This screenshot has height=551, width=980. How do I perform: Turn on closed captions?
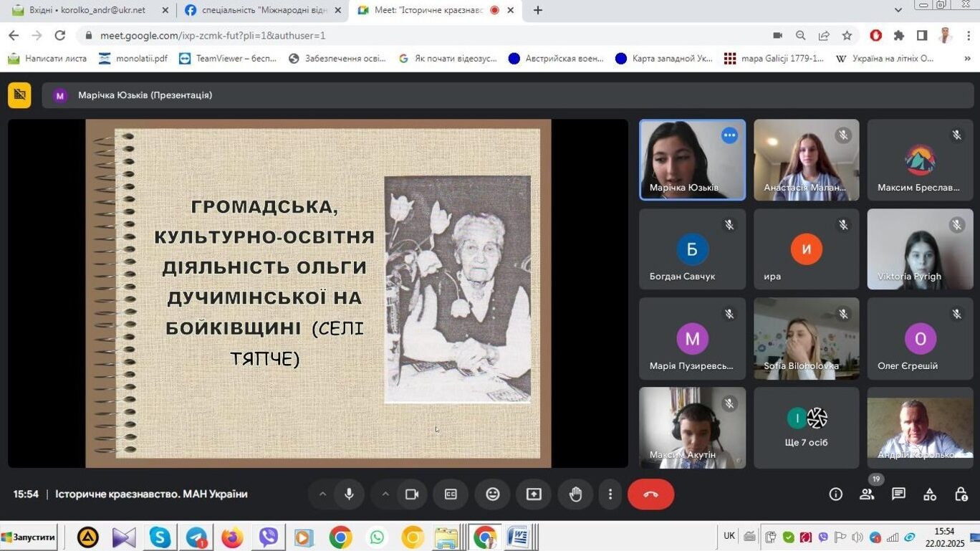[x=451, y=494]
